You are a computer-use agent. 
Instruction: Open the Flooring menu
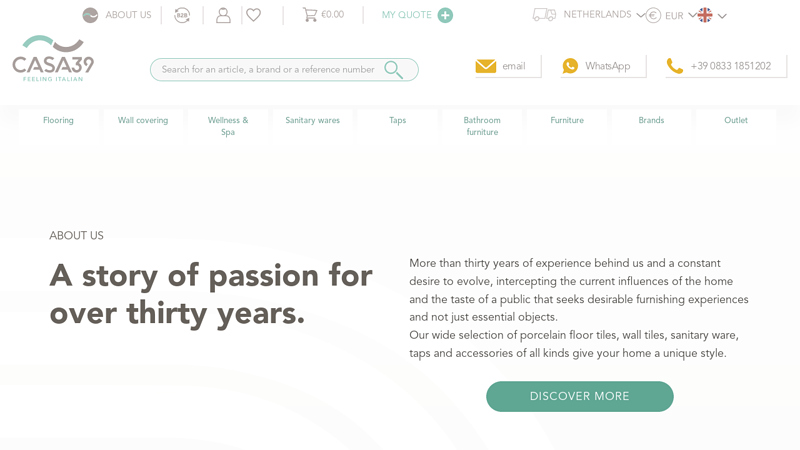(x=58, y=120)
